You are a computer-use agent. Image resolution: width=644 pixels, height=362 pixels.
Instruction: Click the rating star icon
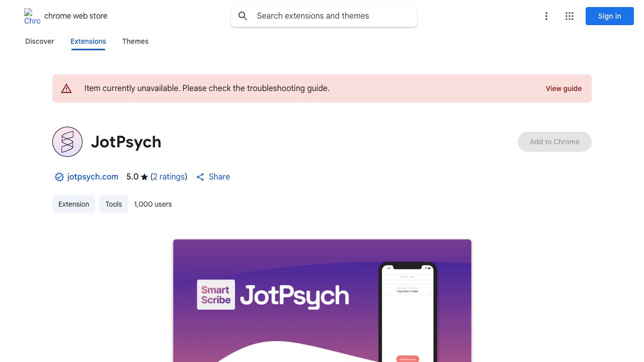[x=144, y=177]
